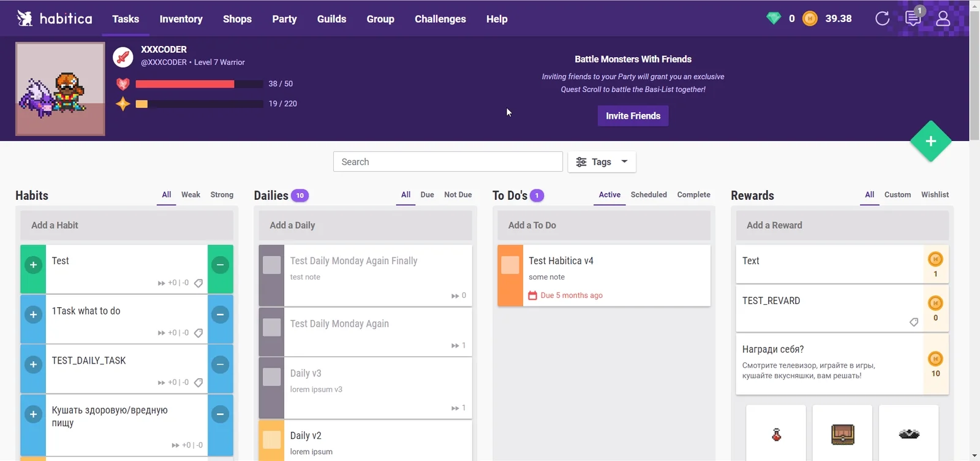Click the tag icon on 1Task what to do
The width and height of the screenshot is (980, 461).
[198, 333]
